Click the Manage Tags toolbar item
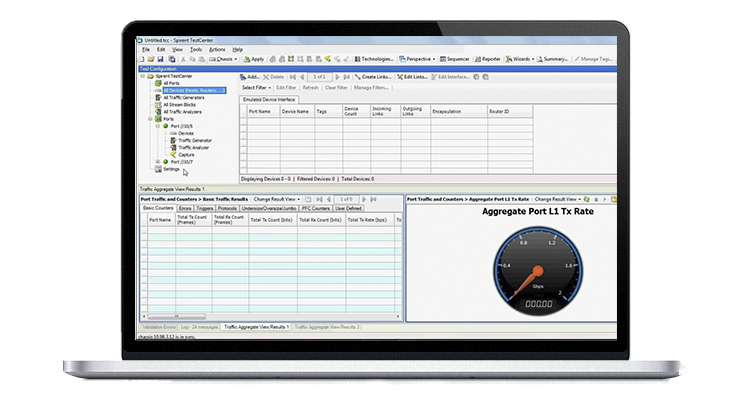Viewport: 750px width, 400px height. click(x=594, y=59)
